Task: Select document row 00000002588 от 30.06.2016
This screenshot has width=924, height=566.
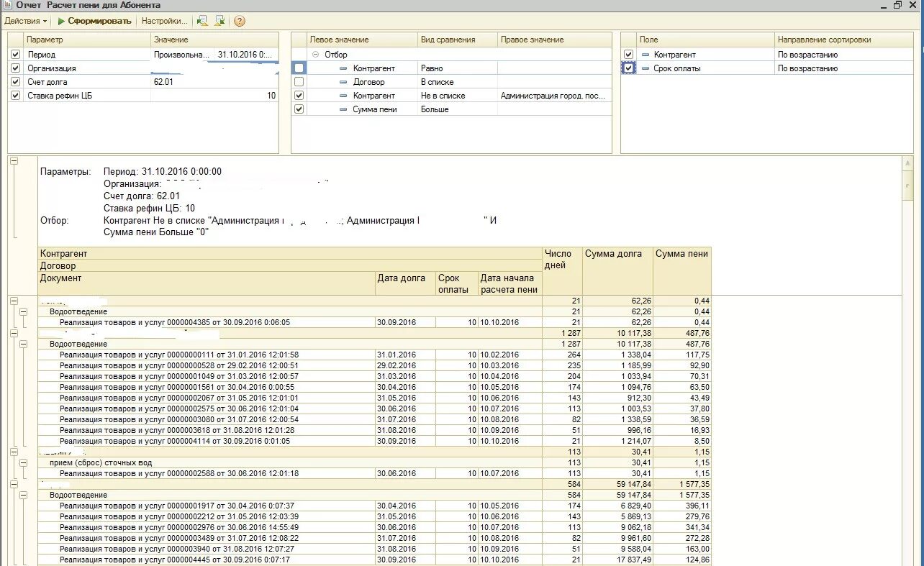Action: click(179, 473)
